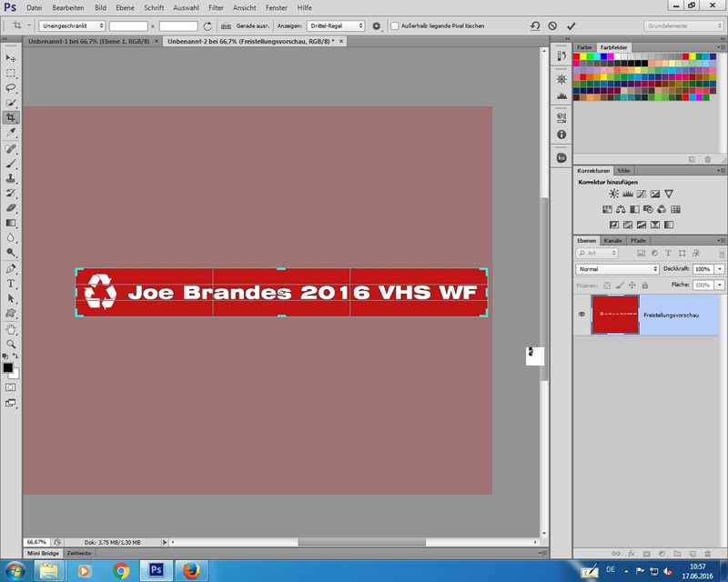
Task: Select the Zoom tool
Action: (x=11, y=344)
